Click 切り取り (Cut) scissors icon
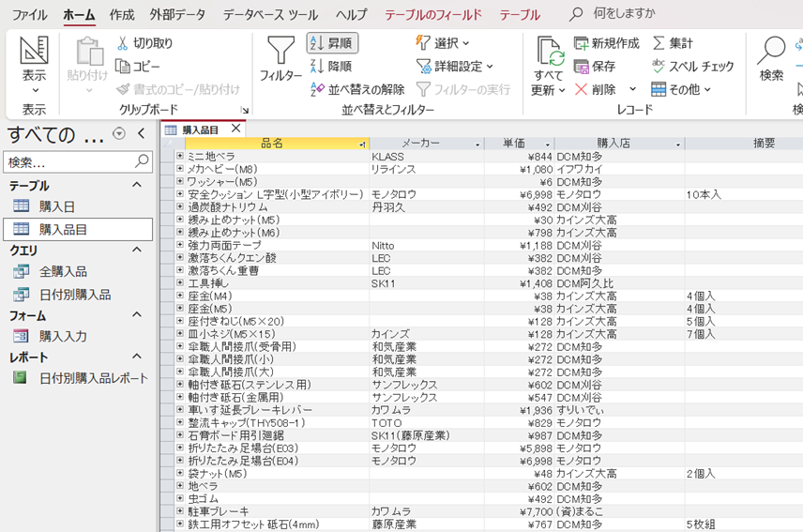 coord(123,43)
